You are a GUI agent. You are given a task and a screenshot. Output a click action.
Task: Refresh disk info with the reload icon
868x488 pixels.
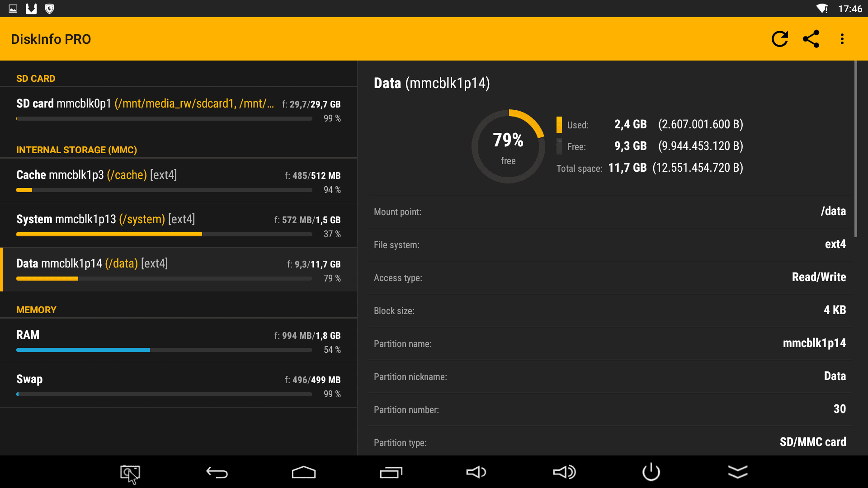[780, 39]
